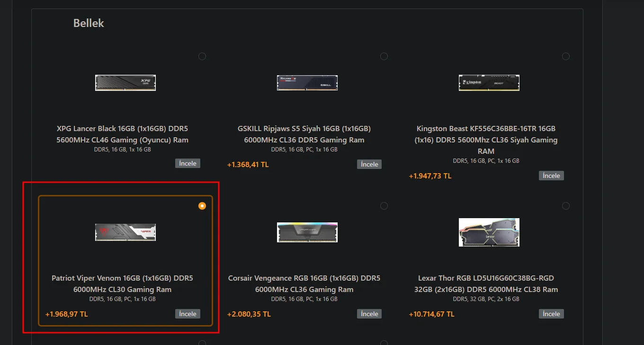The height and width of the screenshot is (345, 644).
Task: Select the Kingston Beast radio button
Action: click(x=566, y=56)
